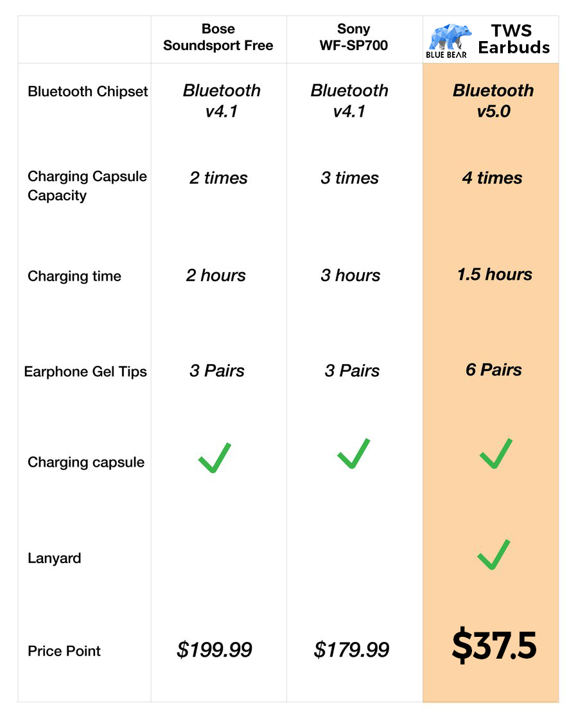Select the Charging Capsule Capacity row label
Screen dimensions: 578x728
(x=87, y=186)
